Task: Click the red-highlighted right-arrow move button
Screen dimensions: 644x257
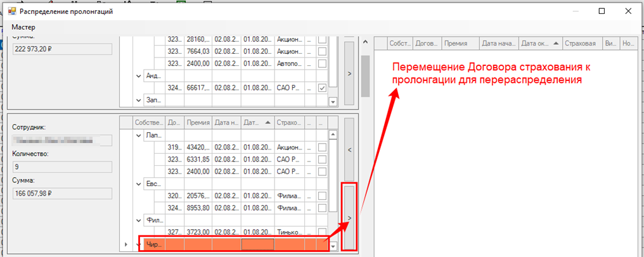Action: 349,216
